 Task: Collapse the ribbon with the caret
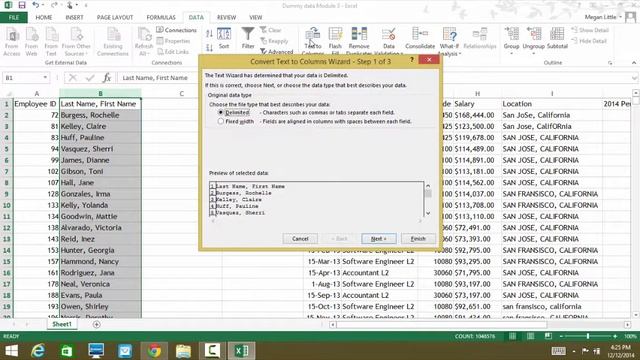[634, 63]
